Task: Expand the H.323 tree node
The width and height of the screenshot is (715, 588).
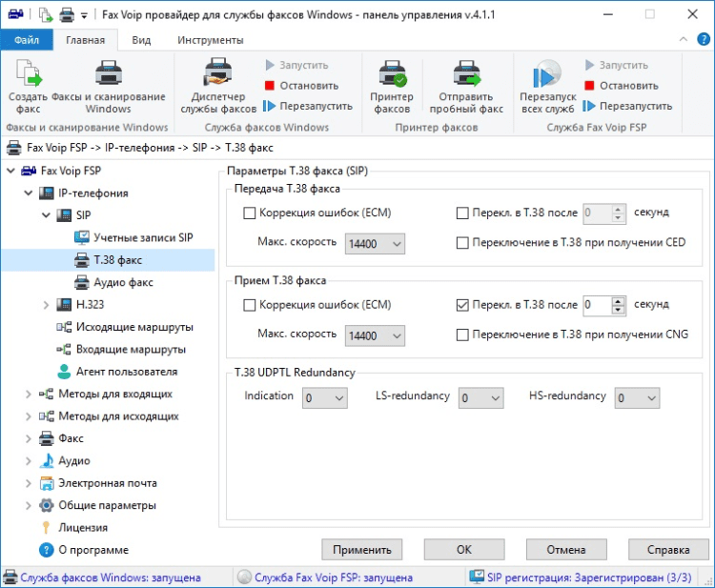Action: pos(46,305)
